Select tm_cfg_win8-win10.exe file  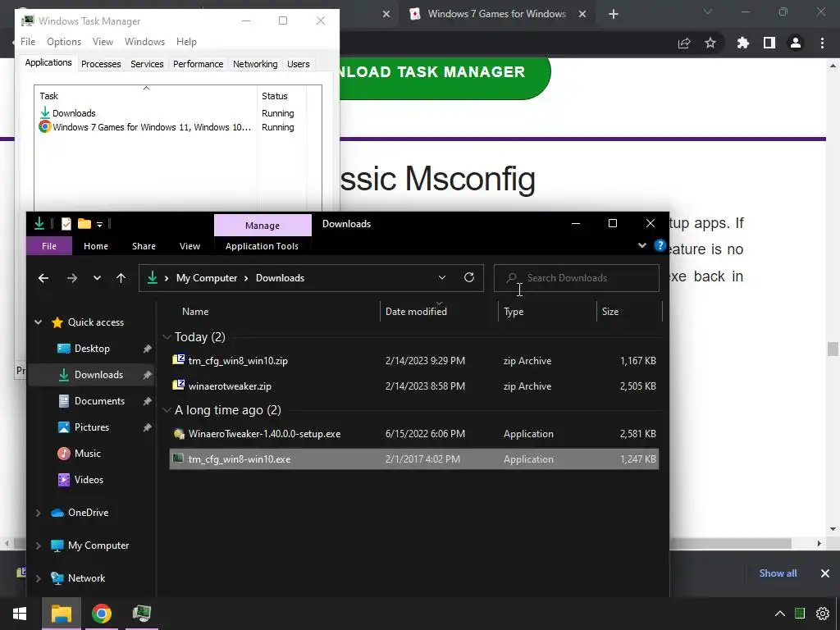tap(414, 459)
